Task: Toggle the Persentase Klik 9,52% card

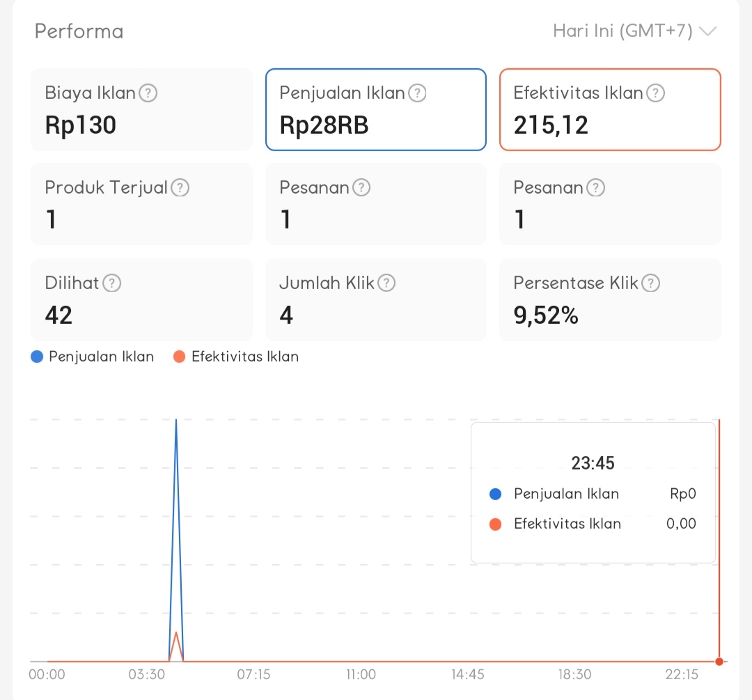Action: pyautogui.click(x=610, y=300)
